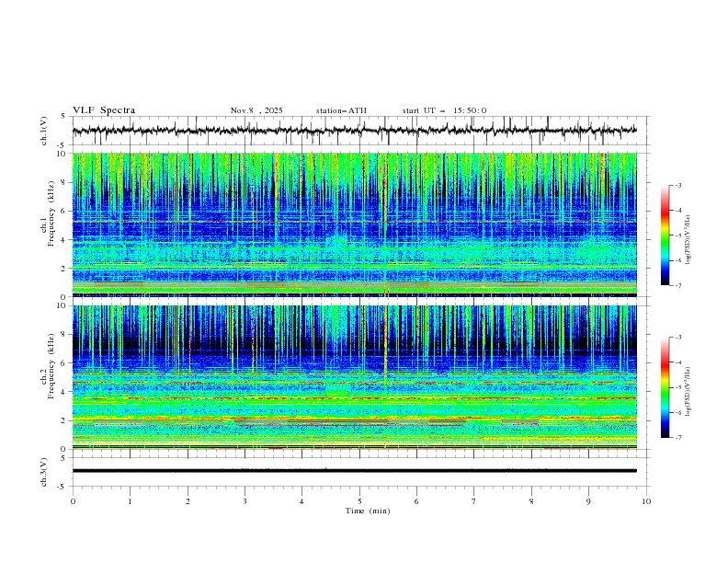Image resolution: width=728 pixels, height=563 pixels.
Task: Click the lower color bar '-7' label
Action: coord(678,438)
